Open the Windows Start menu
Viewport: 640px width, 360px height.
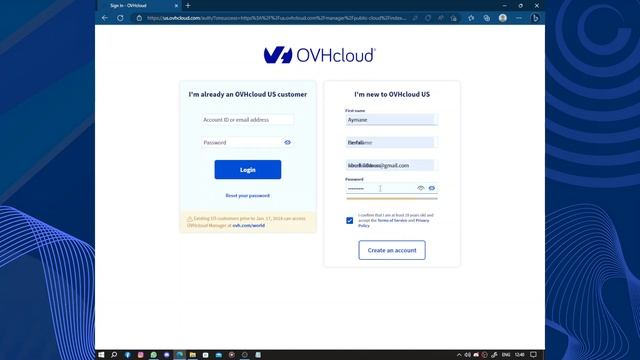pos(101,355)
